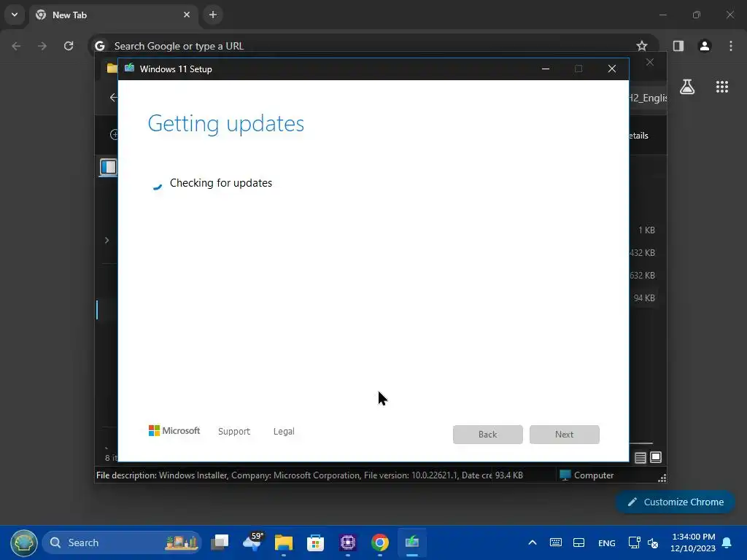747x560 pixels.
Task: Open the Google apps grid
Action: [x=722, y=87]
